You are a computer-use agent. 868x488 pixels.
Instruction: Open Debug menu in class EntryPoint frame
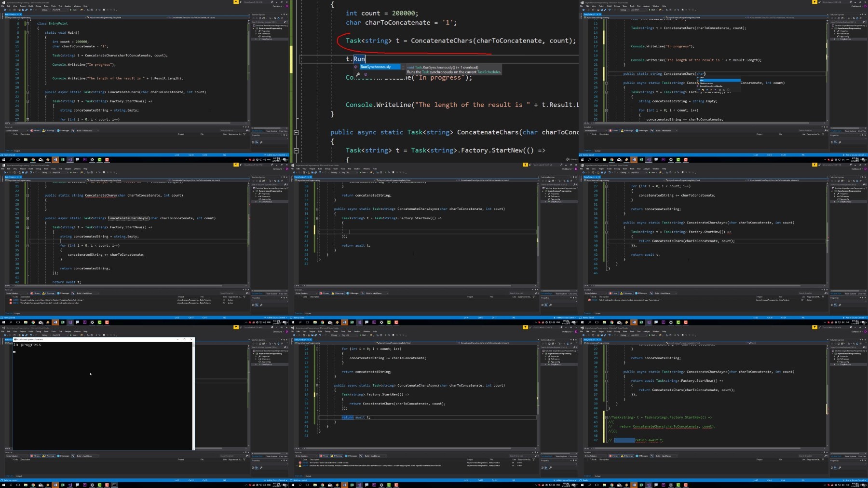(x=38, y=6)
